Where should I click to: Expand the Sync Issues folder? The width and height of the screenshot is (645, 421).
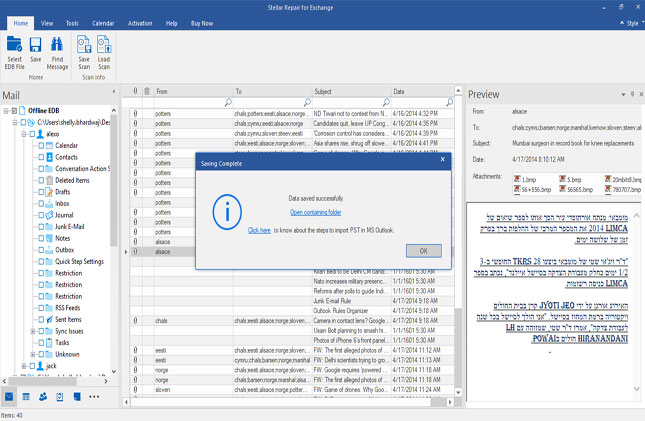(33, 331)
